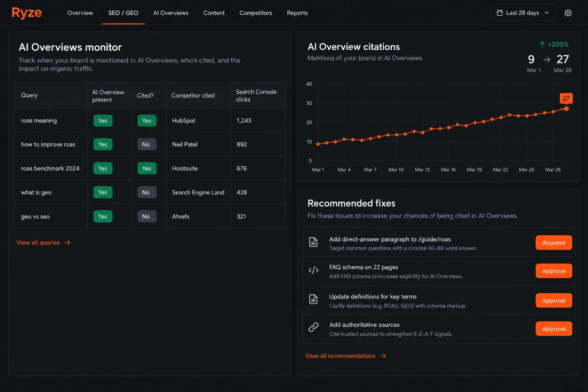Click the Cited No badge for geo vs seo

point(147,216)
